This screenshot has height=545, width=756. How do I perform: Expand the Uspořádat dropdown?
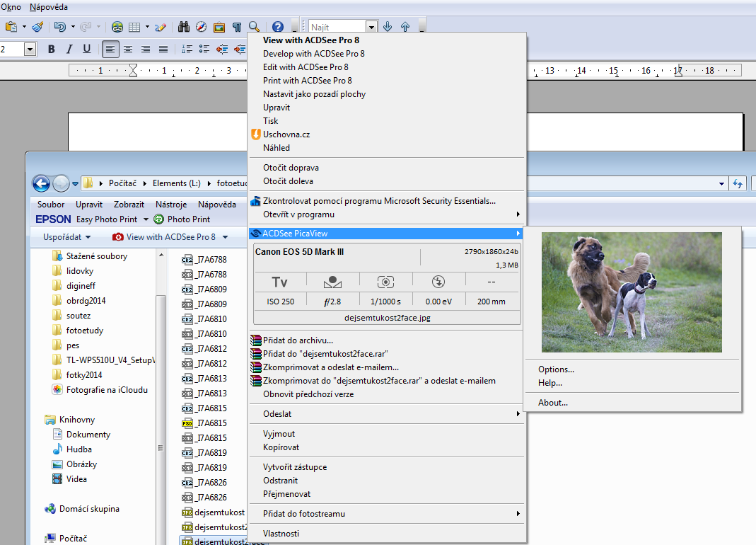[x=66, y=237]
